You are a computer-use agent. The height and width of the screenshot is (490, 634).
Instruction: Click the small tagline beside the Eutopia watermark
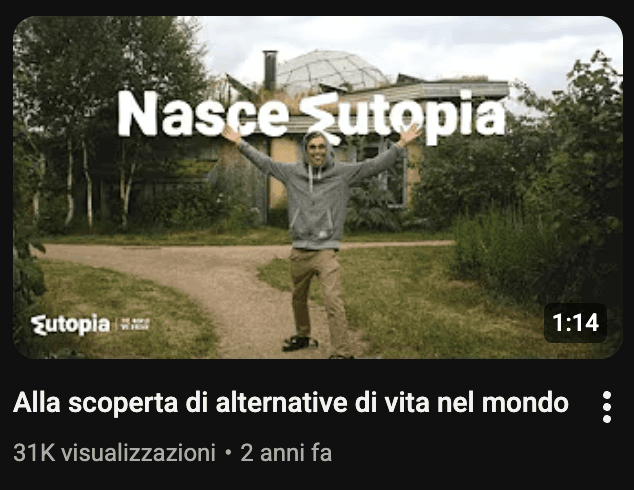tap(135, 324)
